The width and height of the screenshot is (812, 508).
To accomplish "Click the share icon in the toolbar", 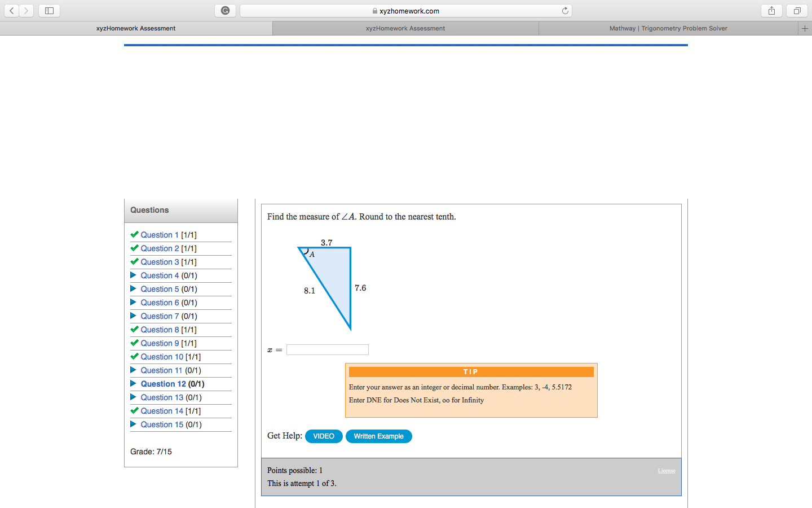I will 771,10.
